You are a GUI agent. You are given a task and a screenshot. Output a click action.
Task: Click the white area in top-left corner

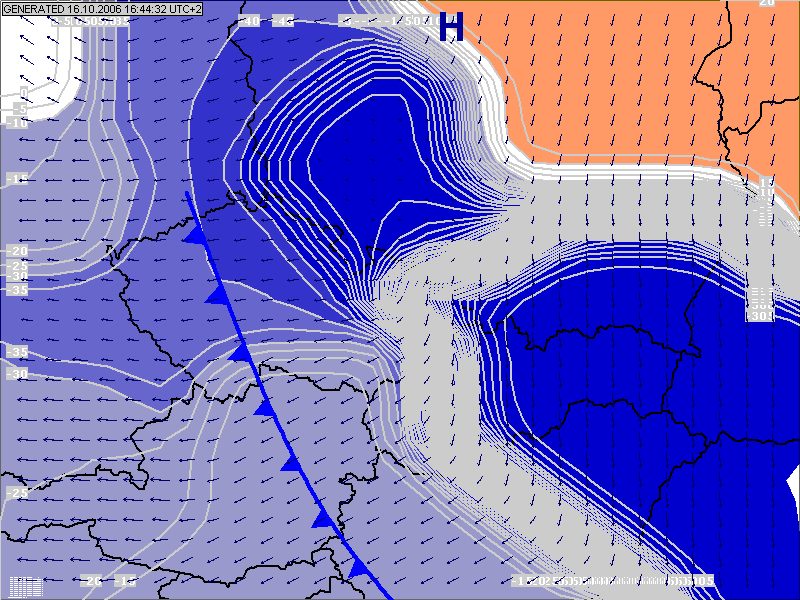[30, 50]
